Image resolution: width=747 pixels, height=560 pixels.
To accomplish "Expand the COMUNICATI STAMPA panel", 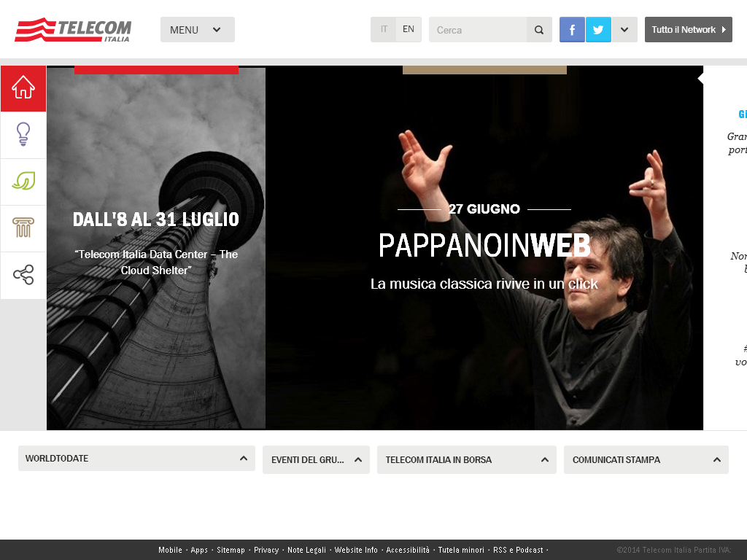I will coord(646,459).
